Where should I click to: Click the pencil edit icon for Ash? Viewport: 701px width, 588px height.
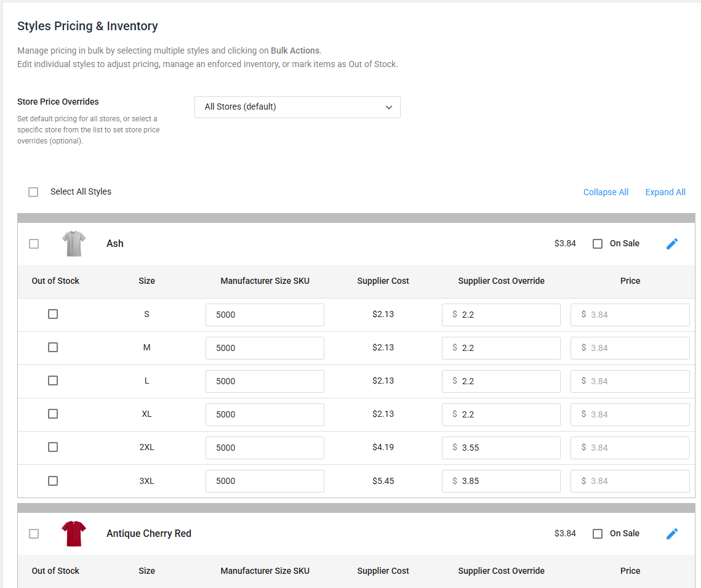[x=672, y=244]
